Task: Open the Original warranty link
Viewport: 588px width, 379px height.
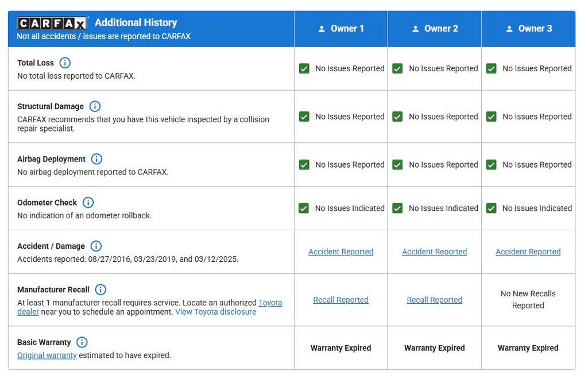Action: click(x=47, y=355)
